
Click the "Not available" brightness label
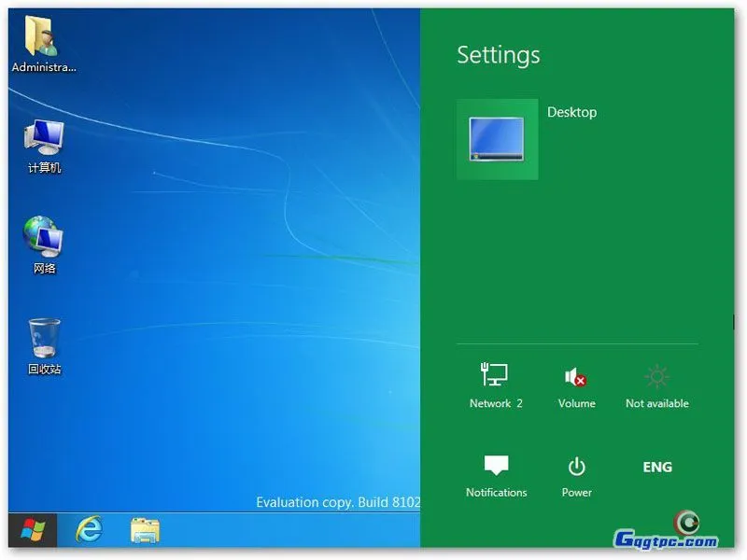(657, 403)
